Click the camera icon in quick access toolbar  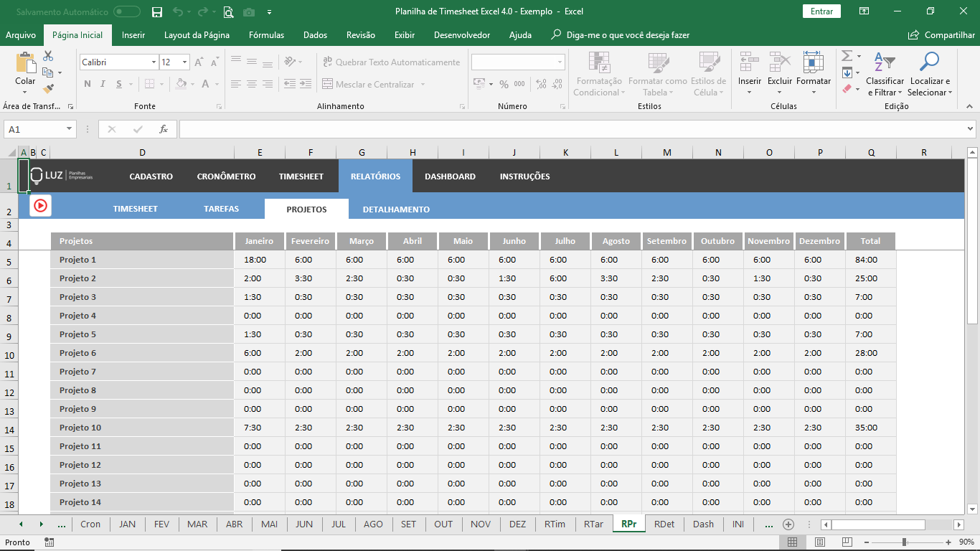[249, 11]
